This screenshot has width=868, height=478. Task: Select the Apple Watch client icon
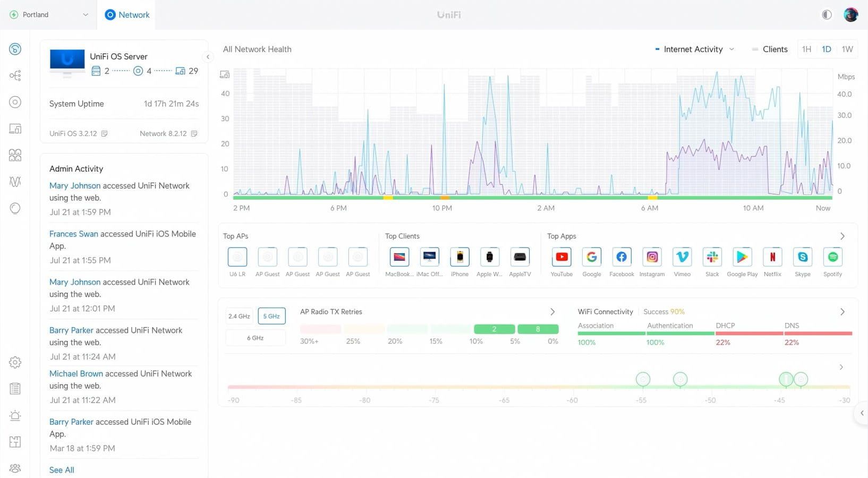pos(490,257)
